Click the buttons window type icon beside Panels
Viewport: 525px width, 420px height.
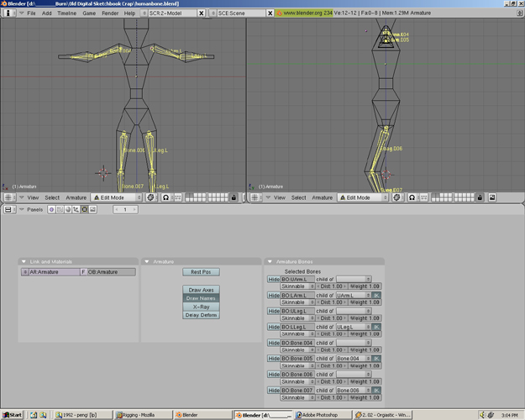coord(8,210)
